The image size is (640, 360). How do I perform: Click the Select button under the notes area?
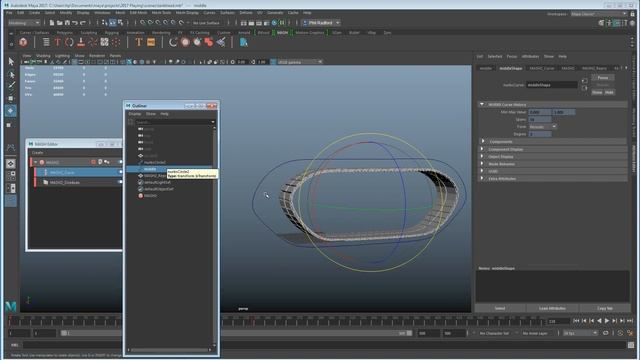tap(500, 309)
